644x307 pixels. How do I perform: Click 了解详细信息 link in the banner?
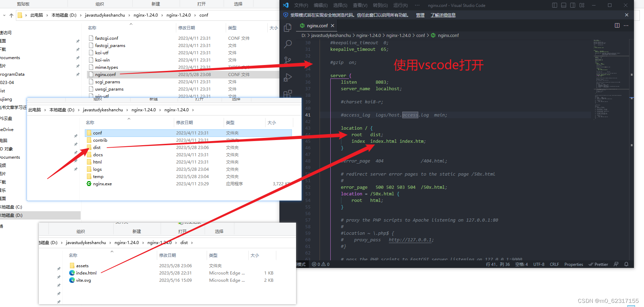pyautogui.click(x=443, y=15)
